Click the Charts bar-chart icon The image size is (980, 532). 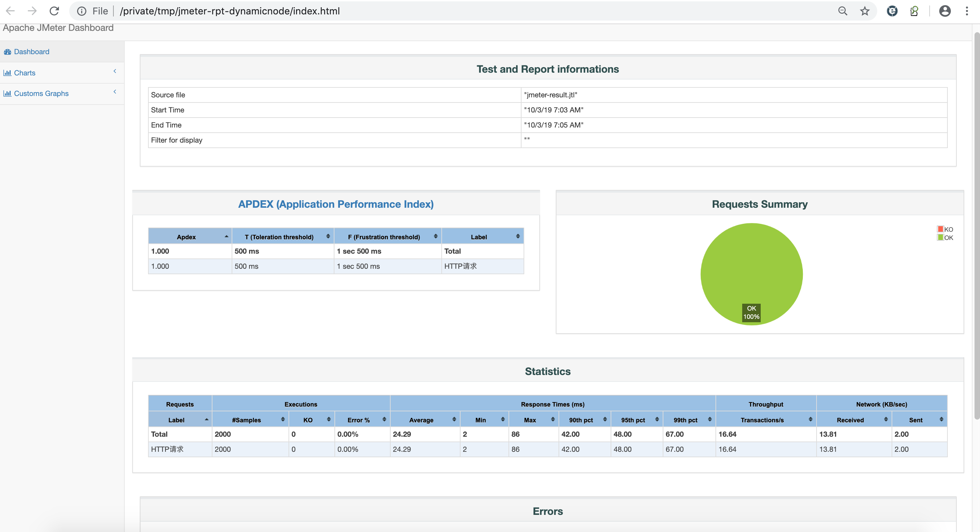7,73
